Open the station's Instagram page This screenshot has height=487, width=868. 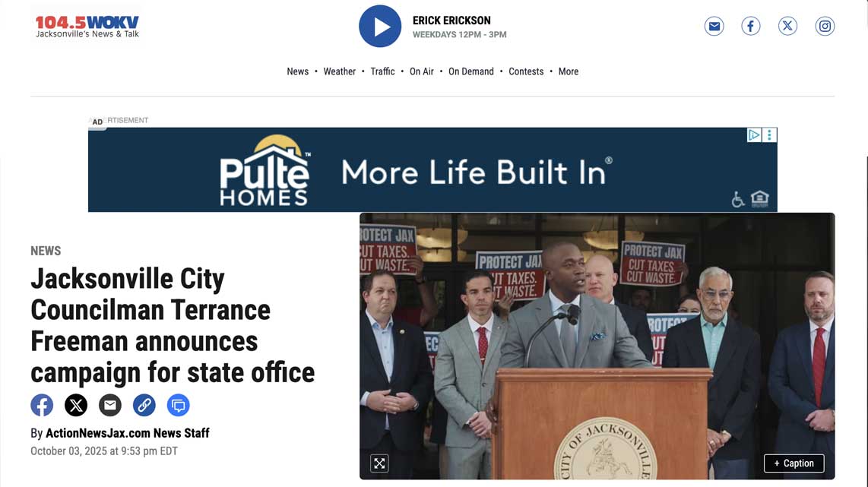click(x=825, y=27)
